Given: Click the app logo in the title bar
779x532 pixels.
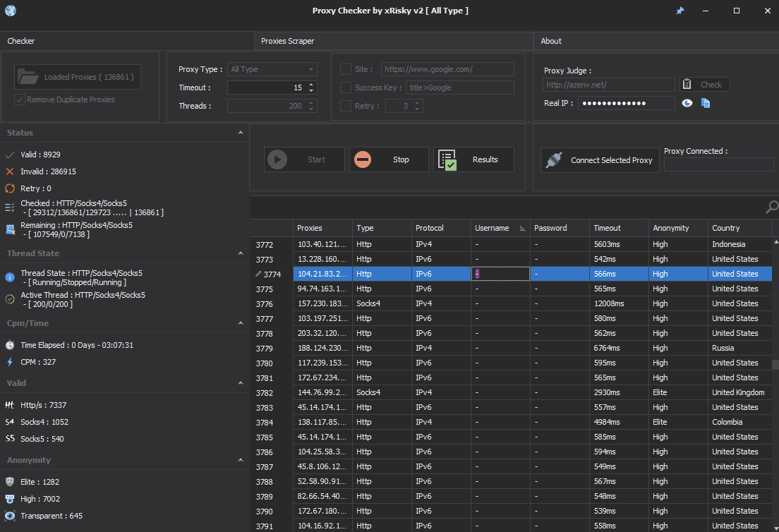Looking at the screenshot, I should tap(11, 11).
